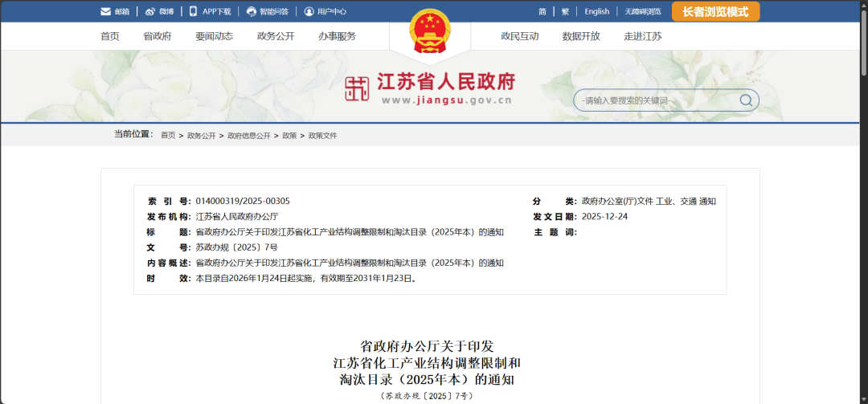This screenshot has height=404, width=868.
Task: Click the magnifier search icon
Action: pos(746,100)
